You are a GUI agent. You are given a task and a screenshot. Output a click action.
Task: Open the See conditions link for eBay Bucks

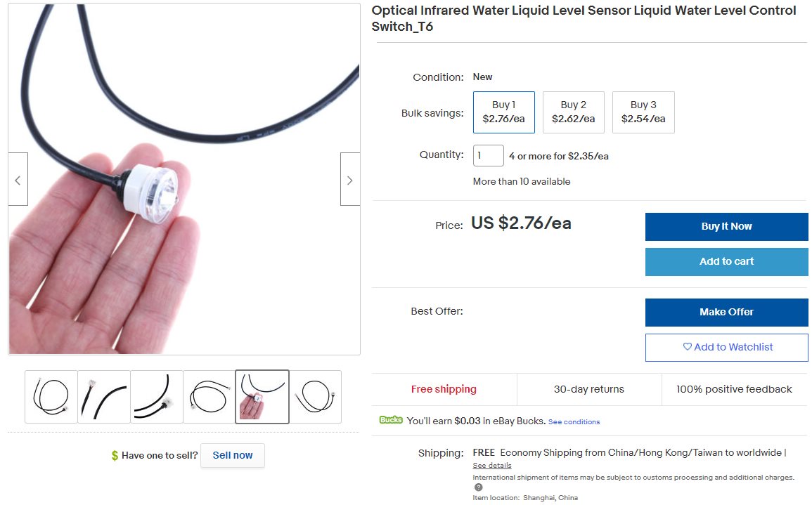pyautogui.click(x=574, y=421)
